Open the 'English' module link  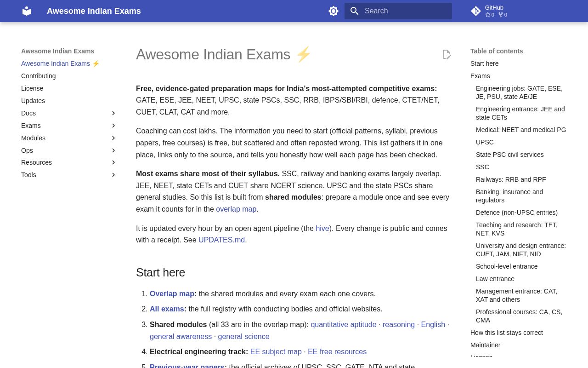coord(433,324)
